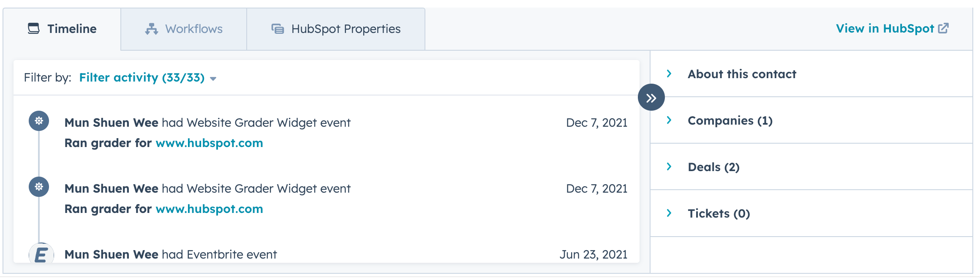Click the Timeline panel icon

[34, 29]
